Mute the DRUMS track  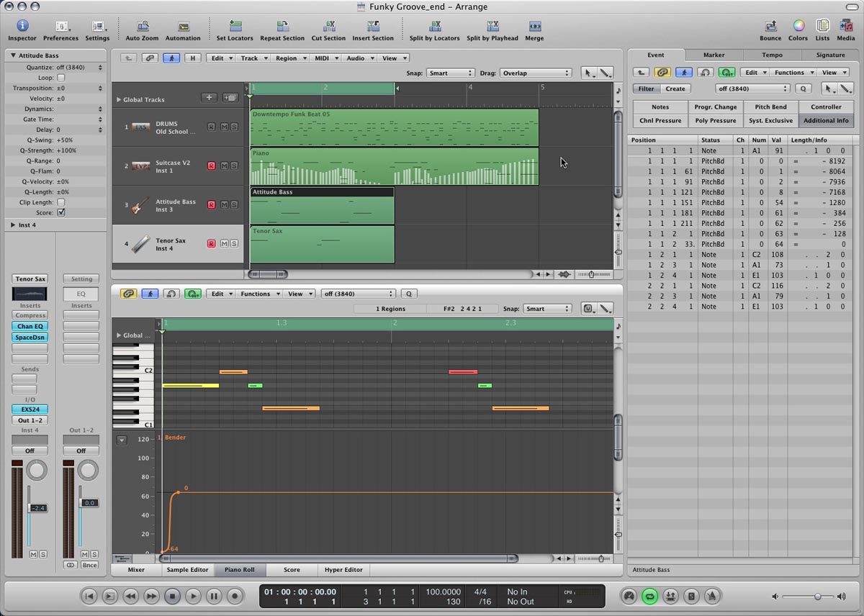(x=224, y=127)
